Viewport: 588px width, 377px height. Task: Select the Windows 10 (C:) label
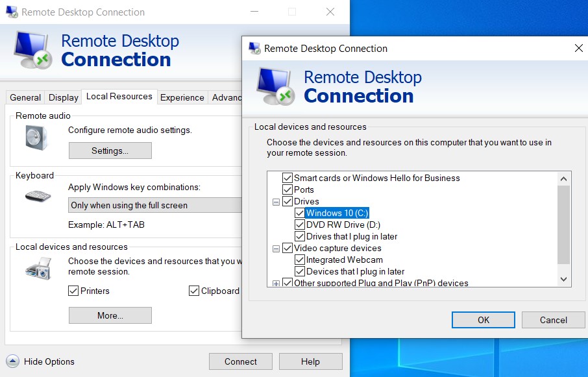coord(337,213)
